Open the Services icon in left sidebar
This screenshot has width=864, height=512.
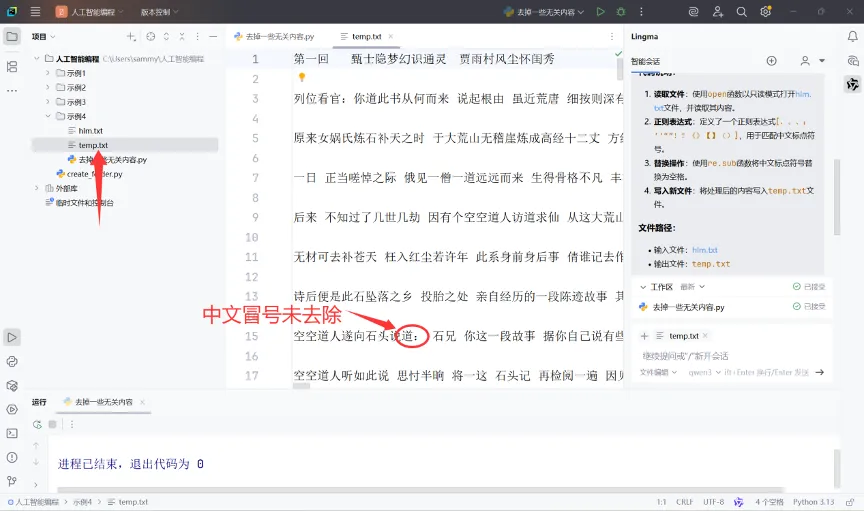click(x=12, y=409)
